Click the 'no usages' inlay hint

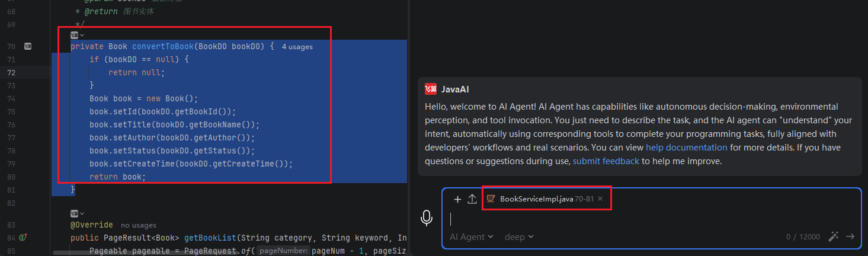tap(139, 225)
